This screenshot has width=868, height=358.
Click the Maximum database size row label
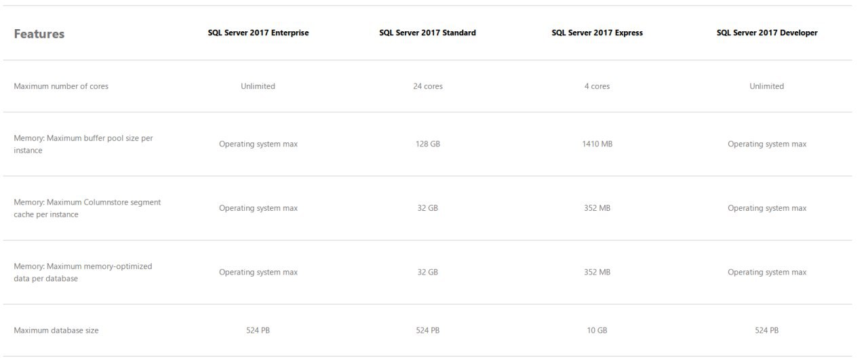pos(56,330)
